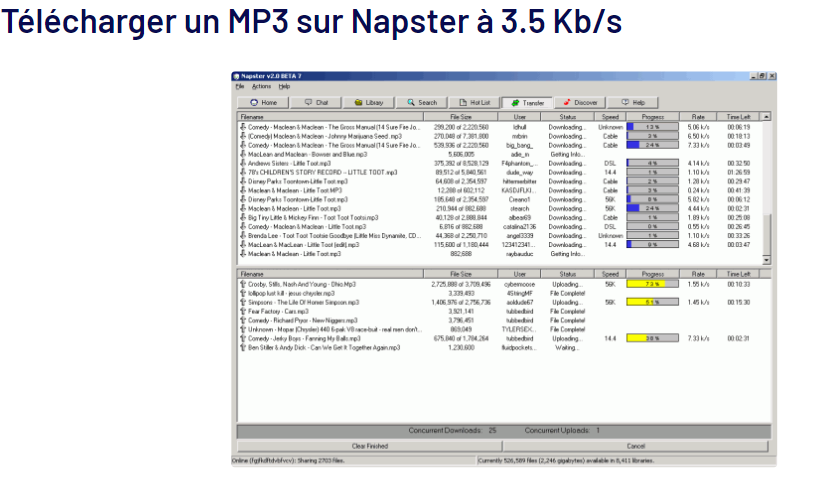Click file icon of Johnny Marijuana Seed row
The width and height of the screenshot is (829, 490).
pyautogui.click(x=243, y=136)
